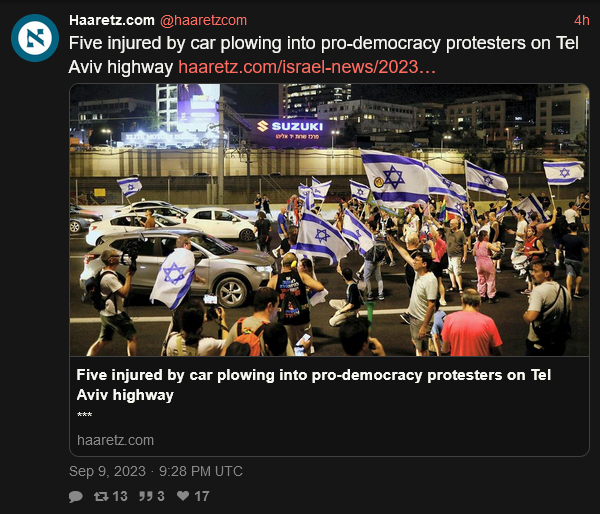View the 13 retweets count
Image resolution: width=600 pixels, height=514 pixels.
pos(120,496)
